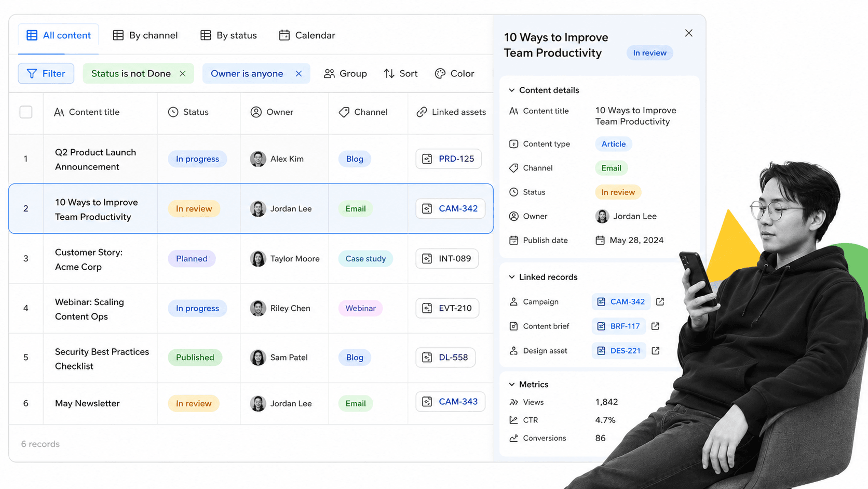
Task: Select the 'May Newsletter' title cell
Action: [x=100, y=404]
